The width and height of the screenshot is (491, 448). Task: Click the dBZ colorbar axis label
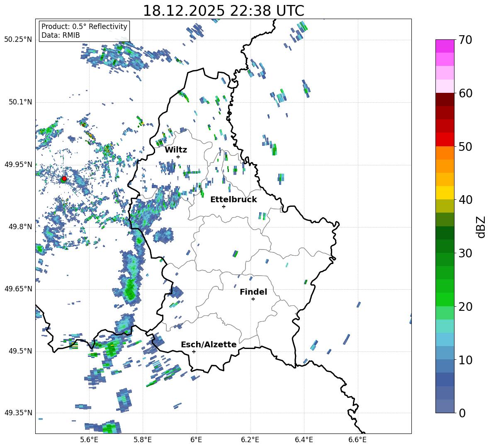click(481, 227)
